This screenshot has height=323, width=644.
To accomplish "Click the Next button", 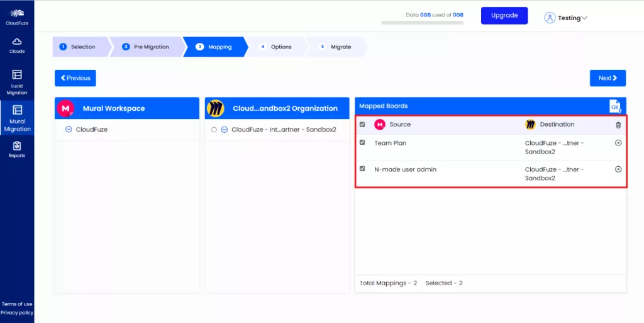I will (608, 78).
